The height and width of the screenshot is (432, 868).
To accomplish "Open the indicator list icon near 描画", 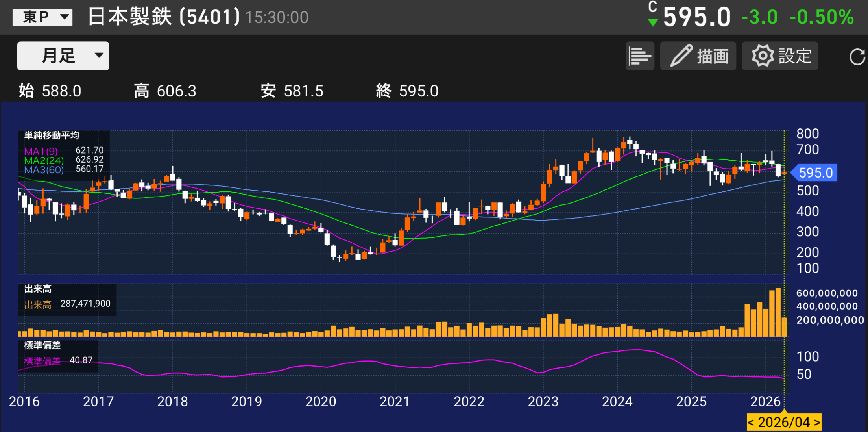I will [x=640, y=56].
